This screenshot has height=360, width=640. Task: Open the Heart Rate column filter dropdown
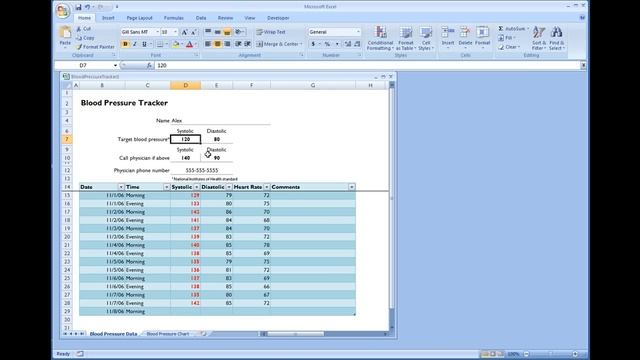coord(267,187)
